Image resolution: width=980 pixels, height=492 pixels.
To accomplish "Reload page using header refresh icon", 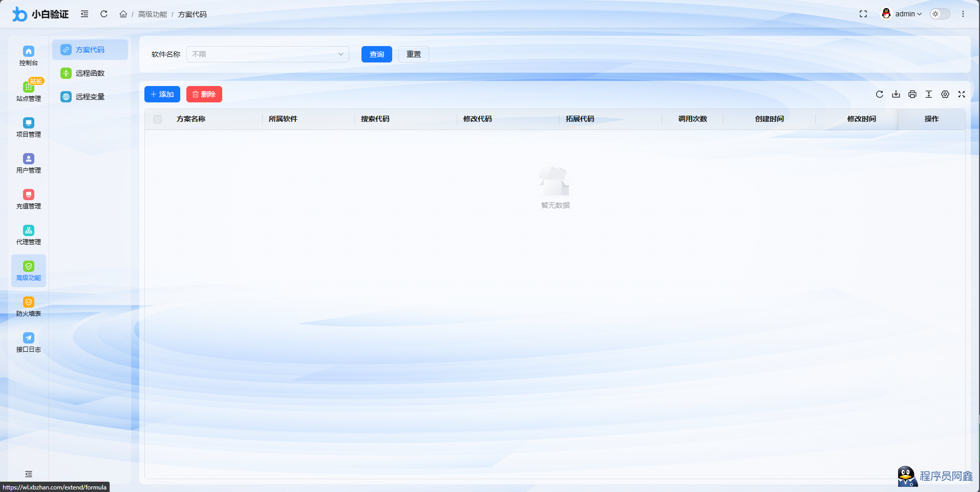I will click(x=104, y=14).
